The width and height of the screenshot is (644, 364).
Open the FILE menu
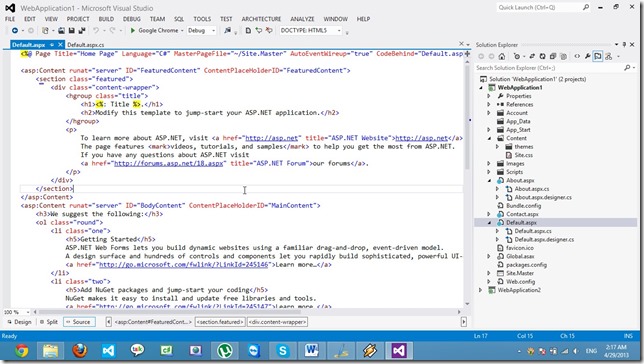coord(10,19)
